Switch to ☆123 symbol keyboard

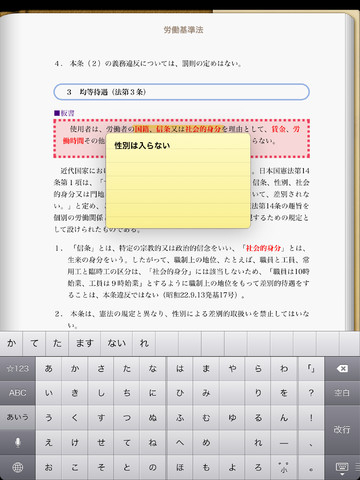18,368
